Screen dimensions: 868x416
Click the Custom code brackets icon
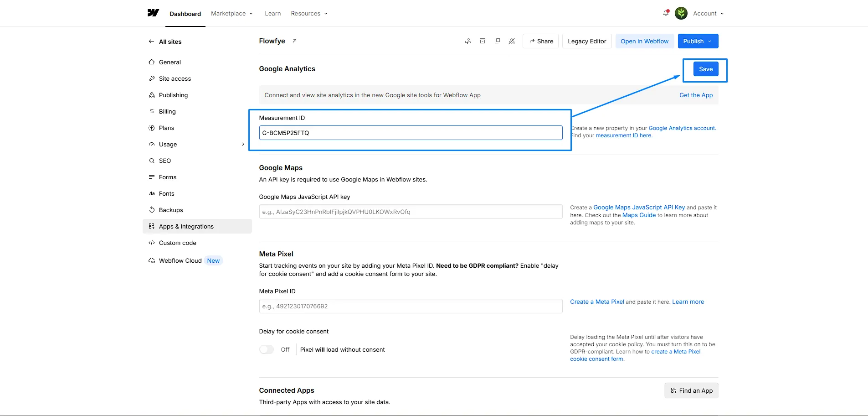(x=152, y=243)
